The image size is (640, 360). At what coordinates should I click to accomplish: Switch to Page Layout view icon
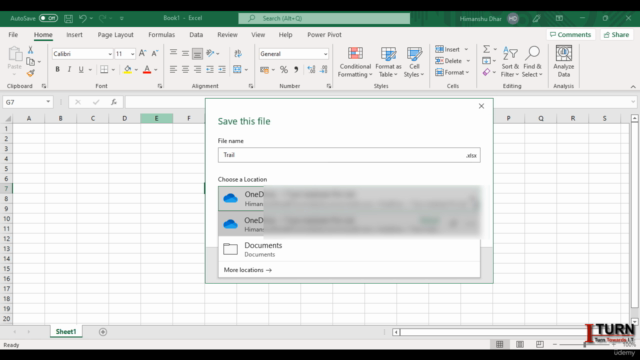tap(520, 344)
